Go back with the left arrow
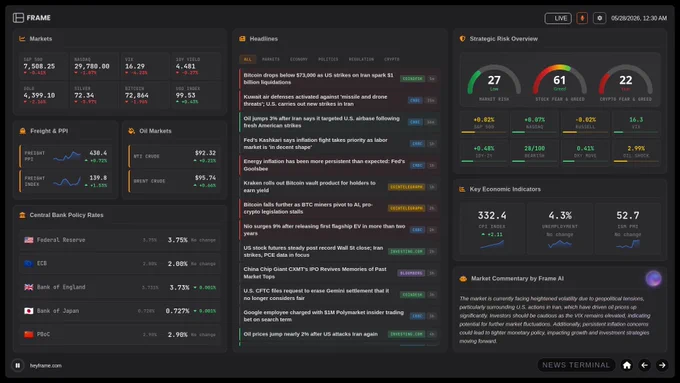This screenshot has height=383, width=680. click(x=644, y=365)
